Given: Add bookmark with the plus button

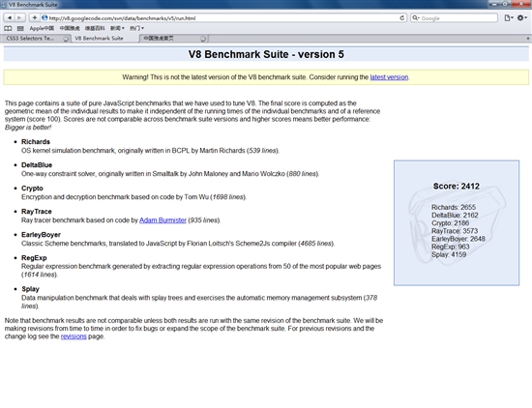Looking at the screenshot, I should click(34, 18).
